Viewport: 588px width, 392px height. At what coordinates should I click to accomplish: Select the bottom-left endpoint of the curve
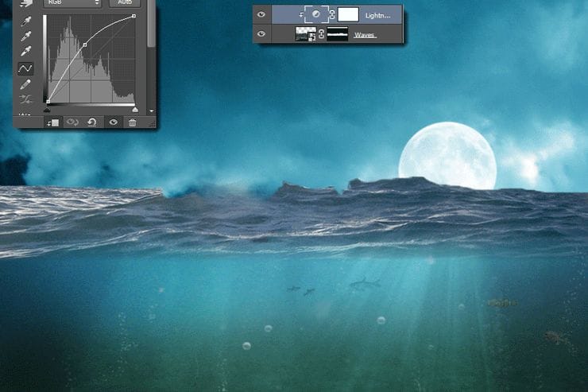(x=48, y=101)
